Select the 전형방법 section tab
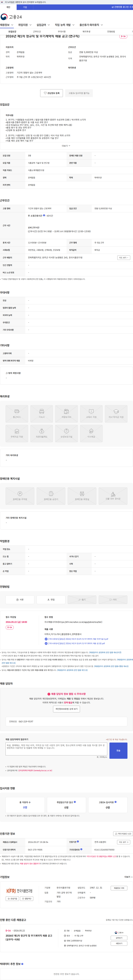 coord(111,32)
